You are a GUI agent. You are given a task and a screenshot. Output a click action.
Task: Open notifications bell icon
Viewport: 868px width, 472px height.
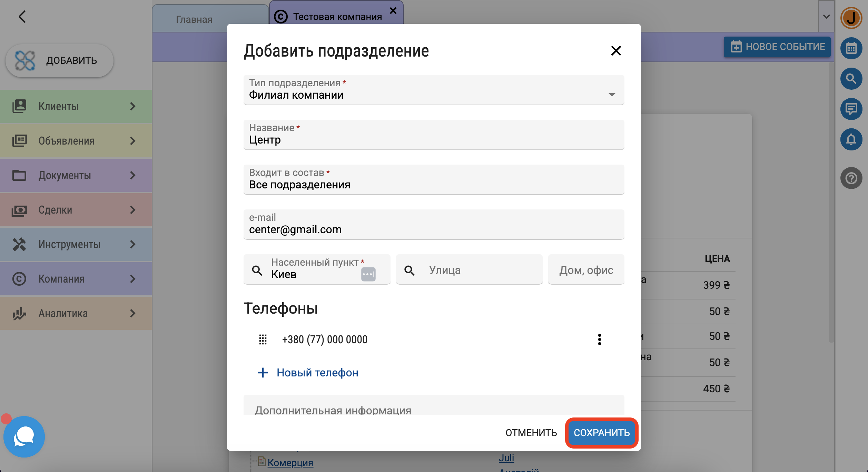(x=851, y=139)
